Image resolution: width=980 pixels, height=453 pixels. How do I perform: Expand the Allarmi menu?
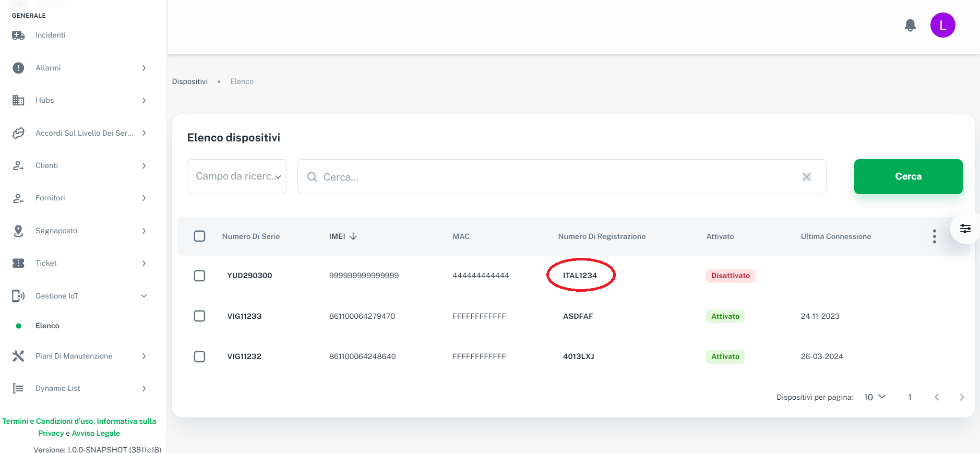click(144, 68)
